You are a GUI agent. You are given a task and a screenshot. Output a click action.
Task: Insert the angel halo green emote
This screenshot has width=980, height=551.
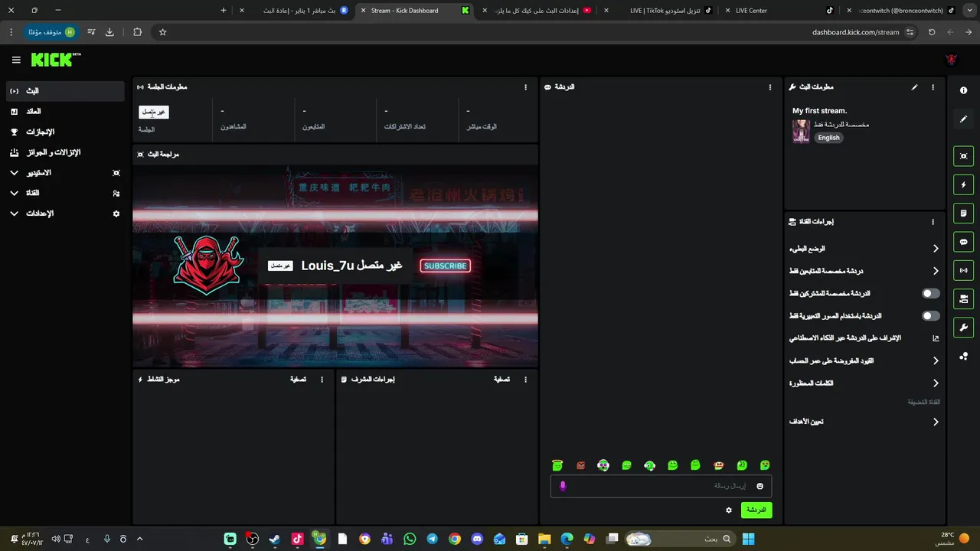557,465
